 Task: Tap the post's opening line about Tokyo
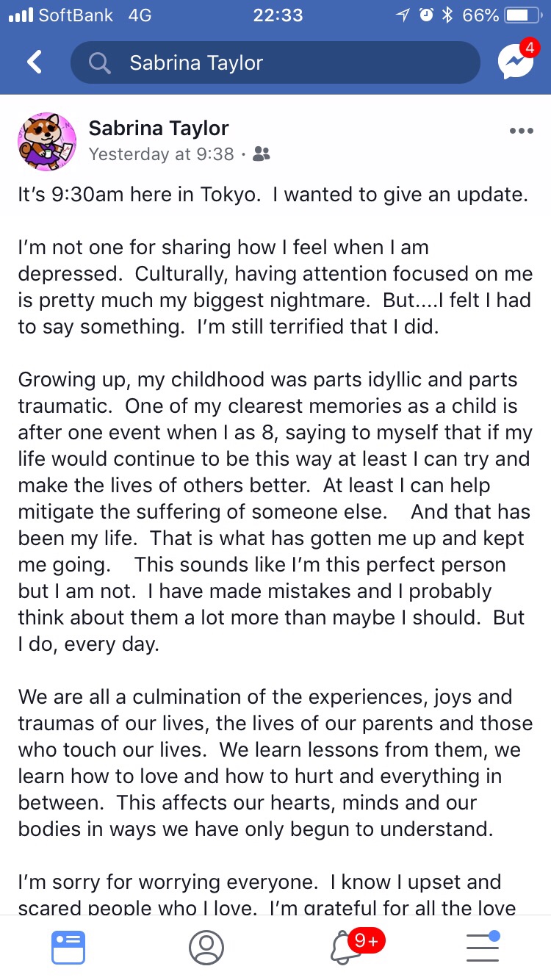click(273, 195)
